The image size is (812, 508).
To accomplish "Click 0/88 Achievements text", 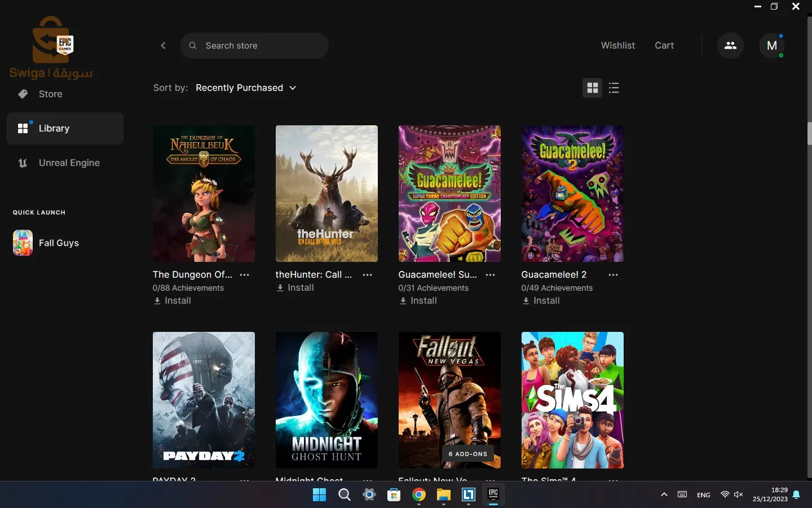I will click(x=188, y=288).
